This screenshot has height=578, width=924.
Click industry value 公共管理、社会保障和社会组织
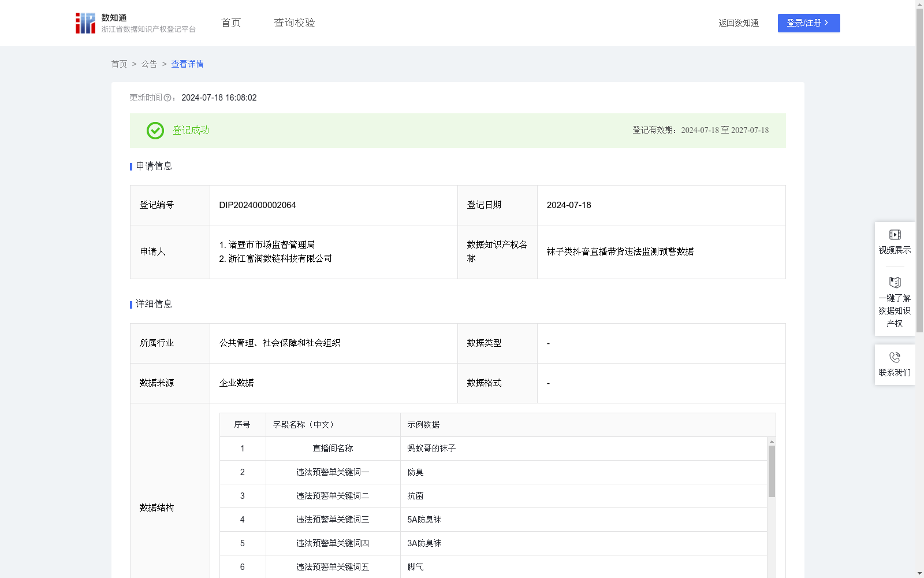point(280,343)
